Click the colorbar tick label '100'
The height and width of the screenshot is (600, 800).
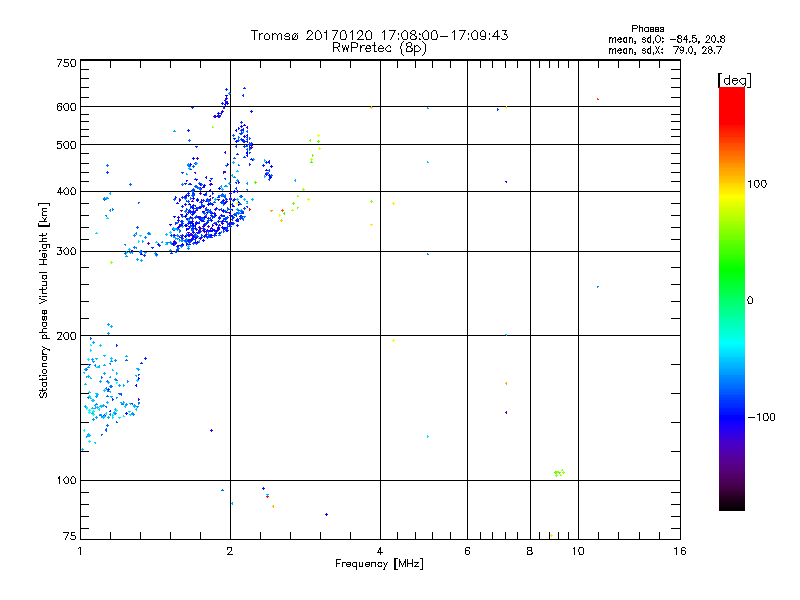coord(757,184)
